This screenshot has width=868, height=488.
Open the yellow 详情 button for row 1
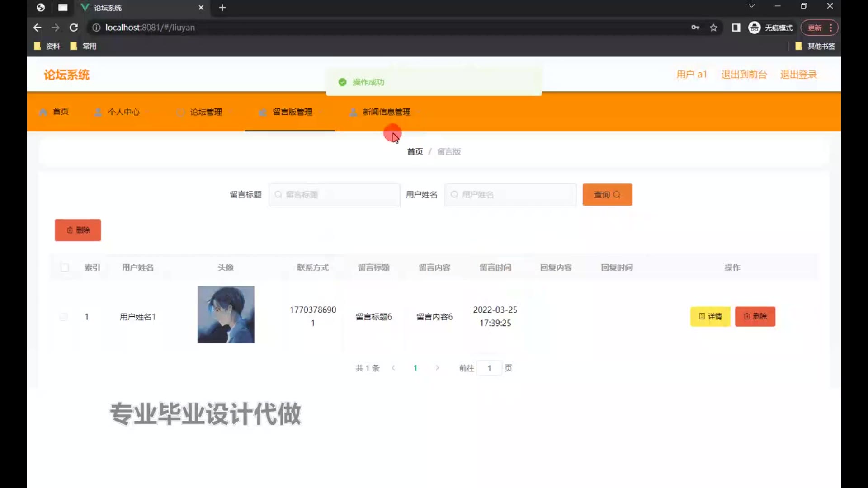[710, 316]
